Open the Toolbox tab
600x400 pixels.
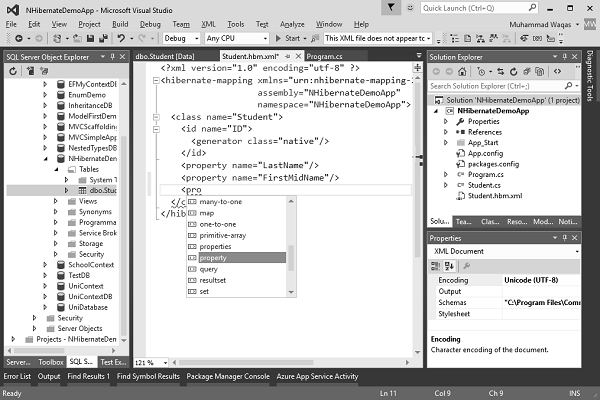(51, 362)
